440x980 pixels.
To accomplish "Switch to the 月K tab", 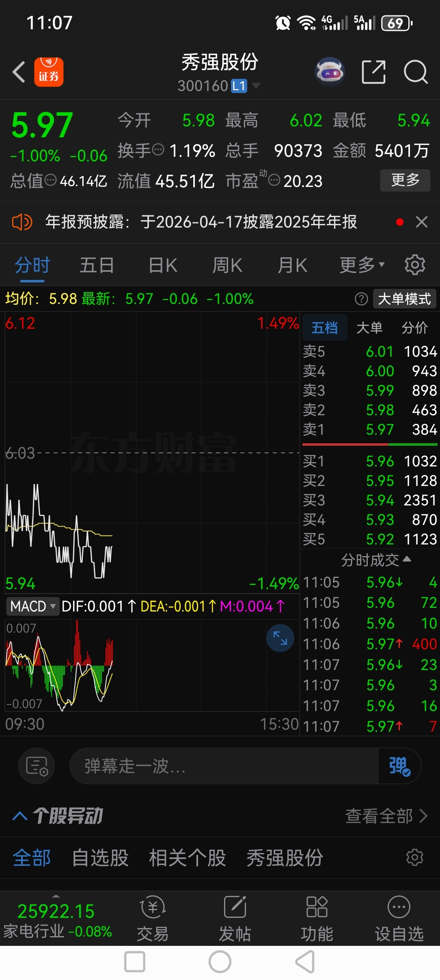I will pos(292,265).
